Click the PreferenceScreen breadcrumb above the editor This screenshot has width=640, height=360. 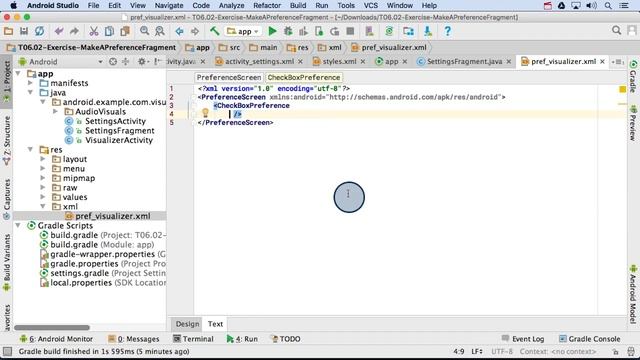click(229, 77)
